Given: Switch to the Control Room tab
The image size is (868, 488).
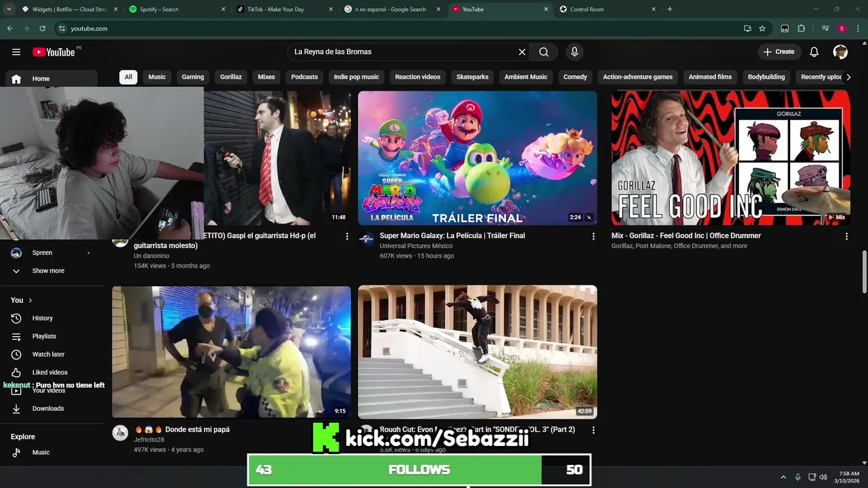Looking at the screenshot, I should pyautogui.click(x=607, y=9).
